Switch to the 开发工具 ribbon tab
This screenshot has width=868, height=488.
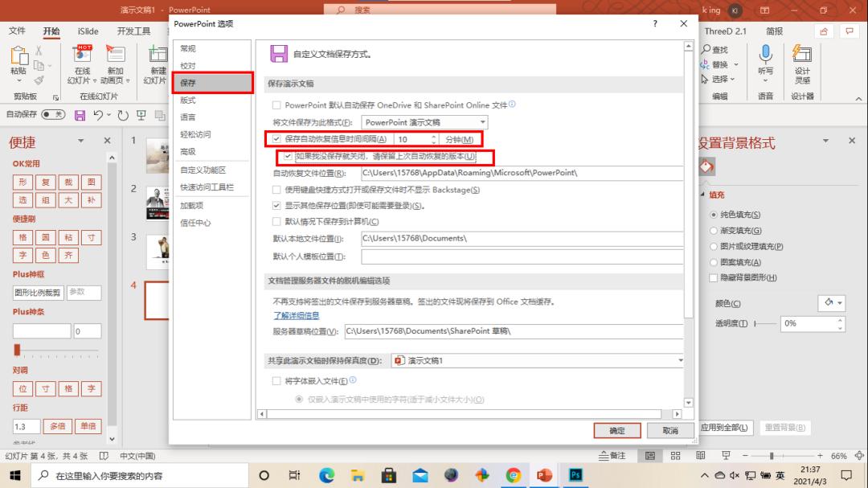(132, 31)
